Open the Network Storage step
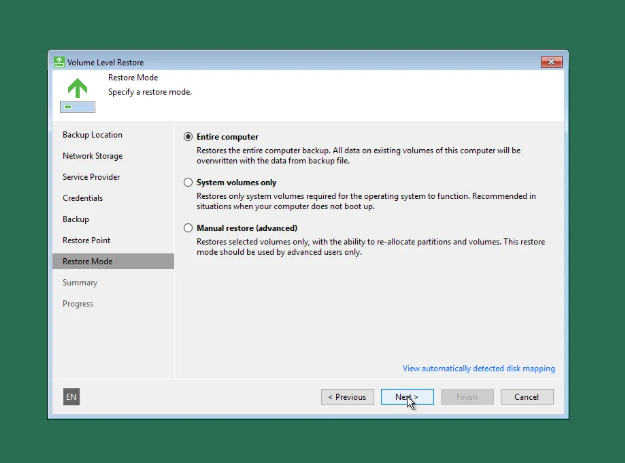Viewport: 625px width, 463px height. [93, 156]
